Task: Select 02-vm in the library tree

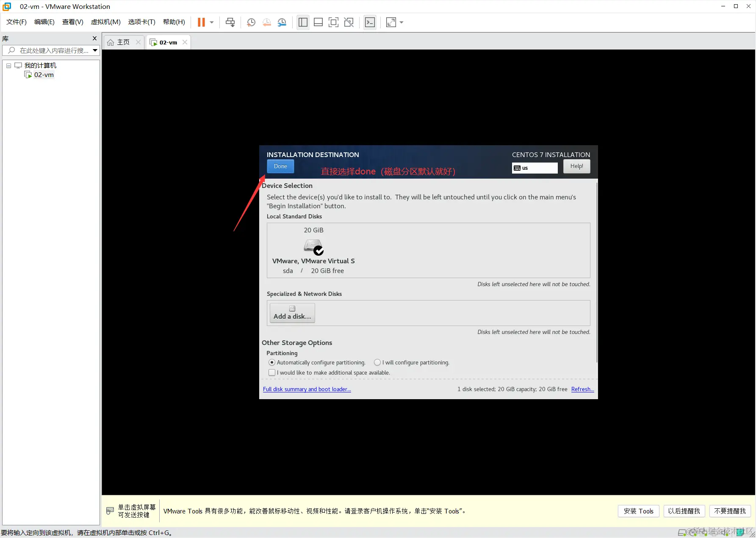Action: click(x=44, y=75)
